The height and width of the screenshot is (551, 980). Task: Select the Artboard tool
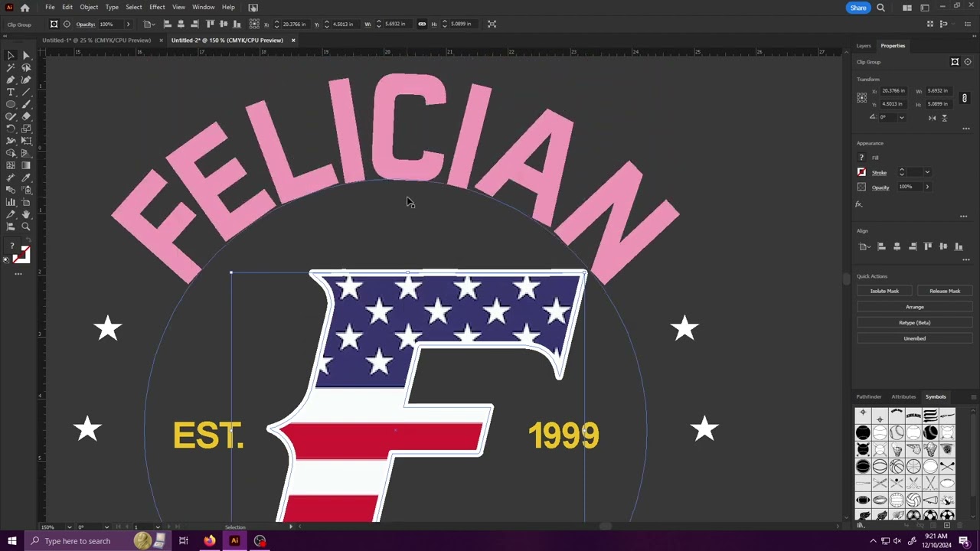(x=26, y=202)
